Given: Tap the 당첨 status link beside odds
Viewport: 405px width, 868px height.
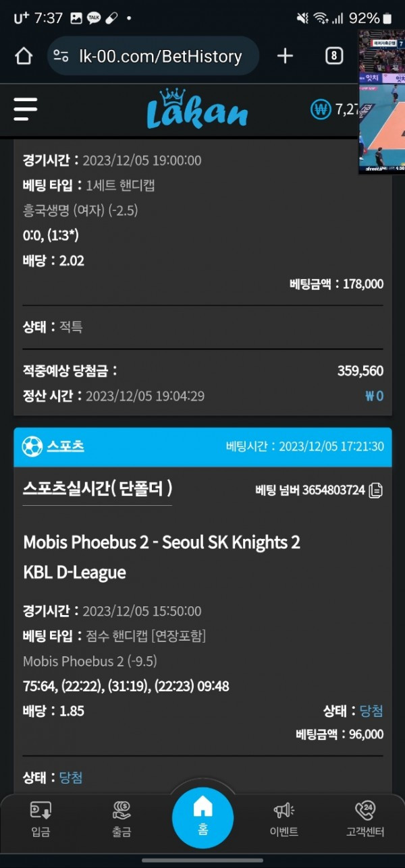Looking at the screenshot, I should coord(371,711).
